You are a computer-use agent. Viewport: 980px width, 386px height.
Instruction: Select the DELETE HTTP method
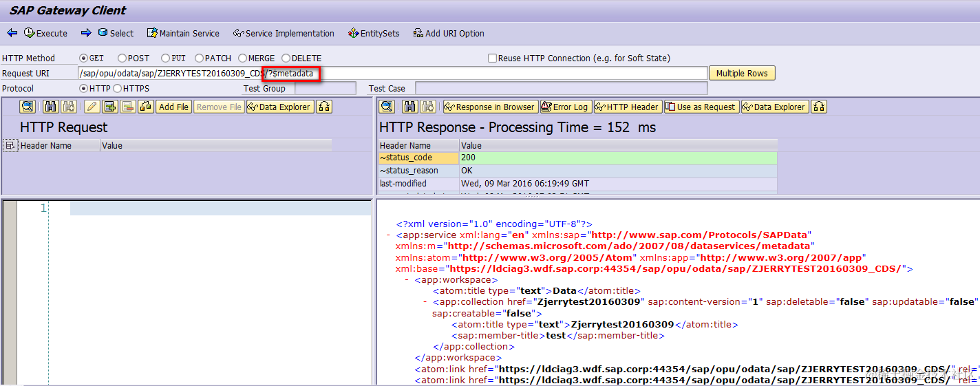[286, 58]
